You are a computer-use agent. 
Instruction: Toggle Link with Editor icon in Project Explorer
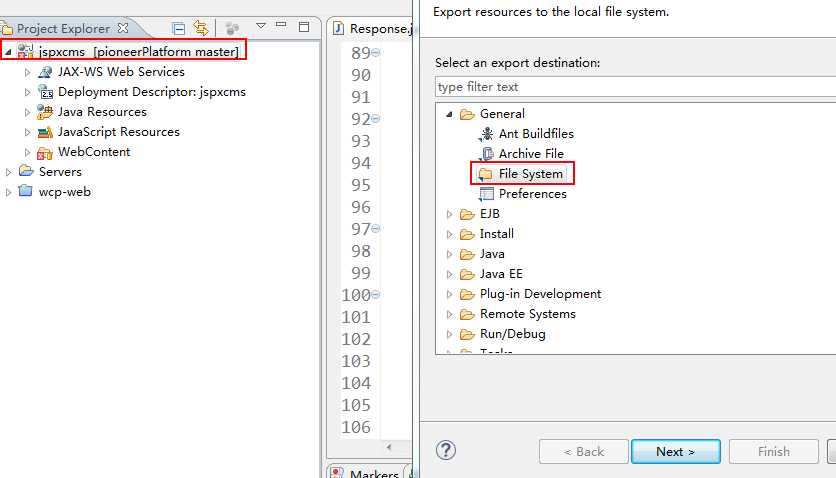201,28
